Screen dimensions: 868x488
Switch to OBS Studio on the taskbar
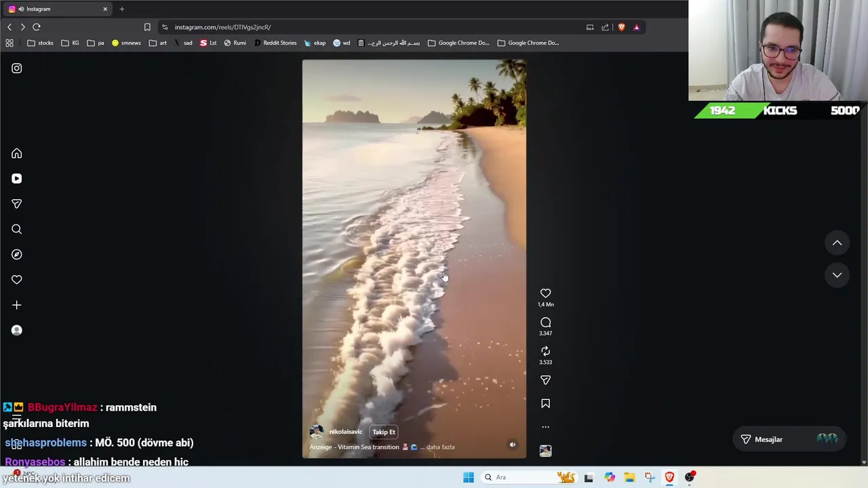tap(690, 477)
